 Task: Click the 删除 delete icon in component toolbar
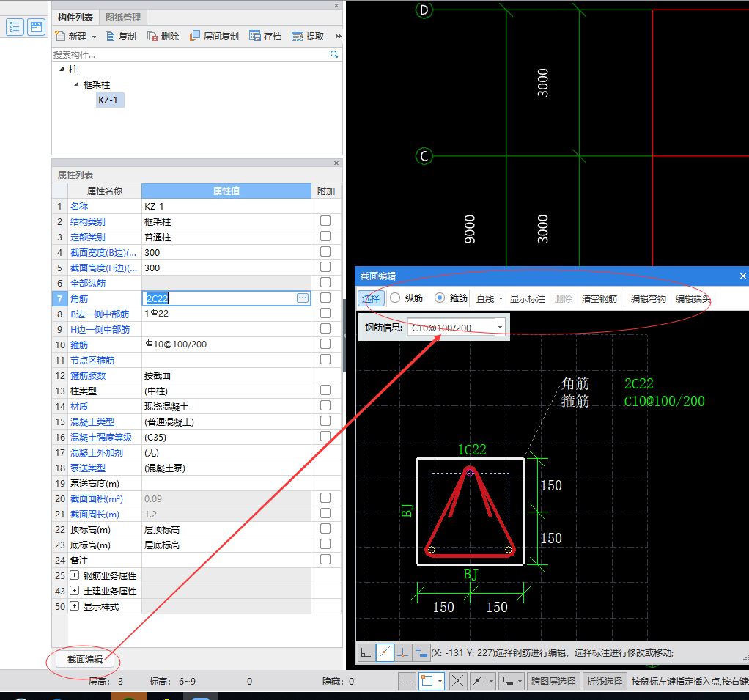coord(152,37)
